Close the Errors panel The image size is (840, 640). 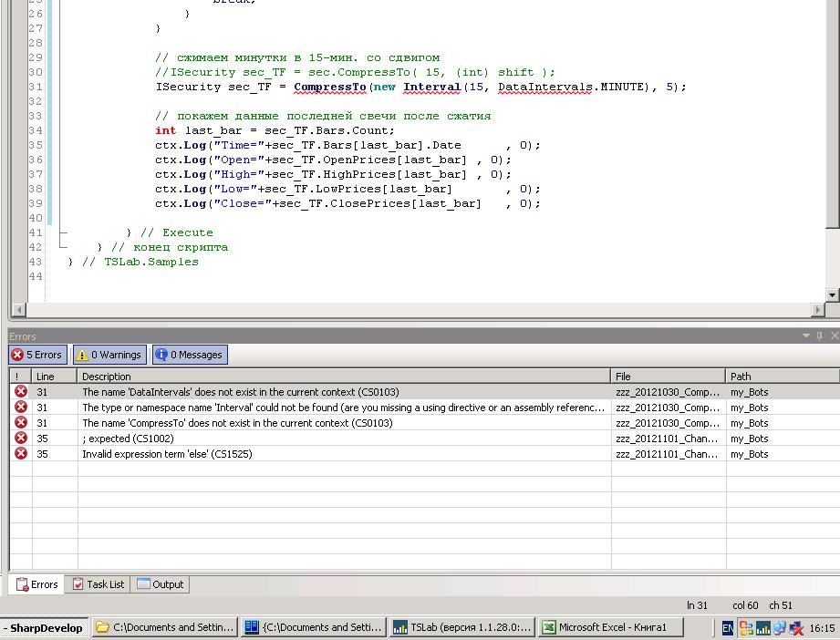[833, 336]
